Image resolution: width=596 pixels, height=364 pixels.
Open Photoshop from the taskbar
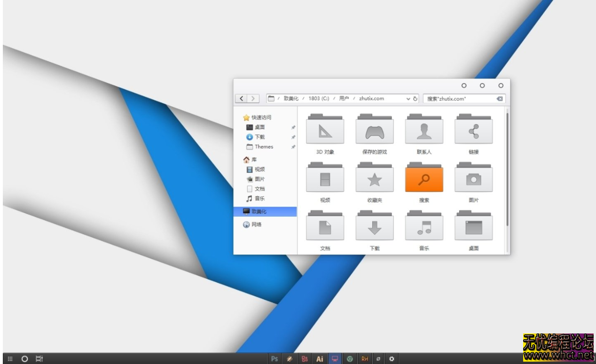[274, 358]
